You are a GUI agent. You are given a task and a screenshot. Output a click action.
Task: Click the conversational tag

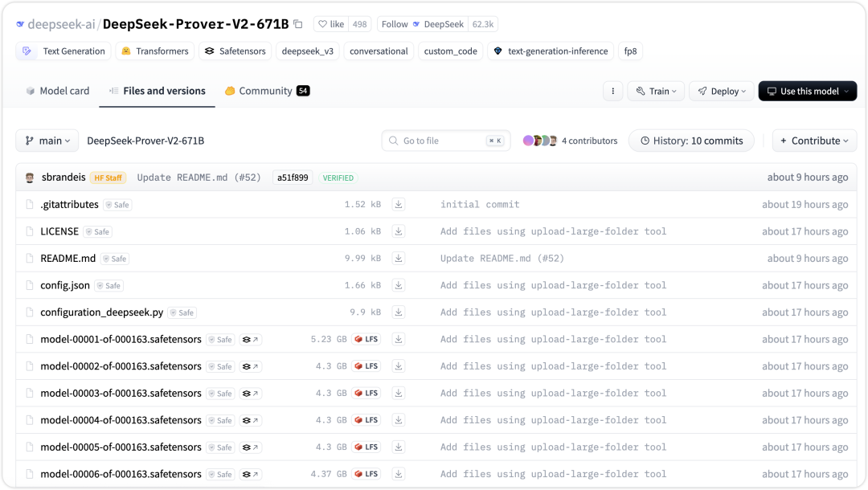click(x=379, y=51)
